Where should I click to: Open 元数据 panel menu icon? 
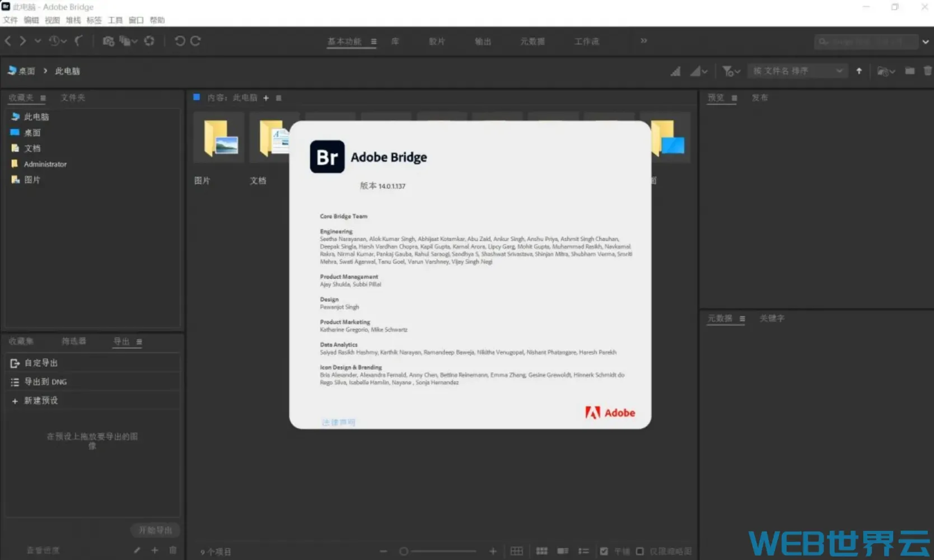point(742,319)
